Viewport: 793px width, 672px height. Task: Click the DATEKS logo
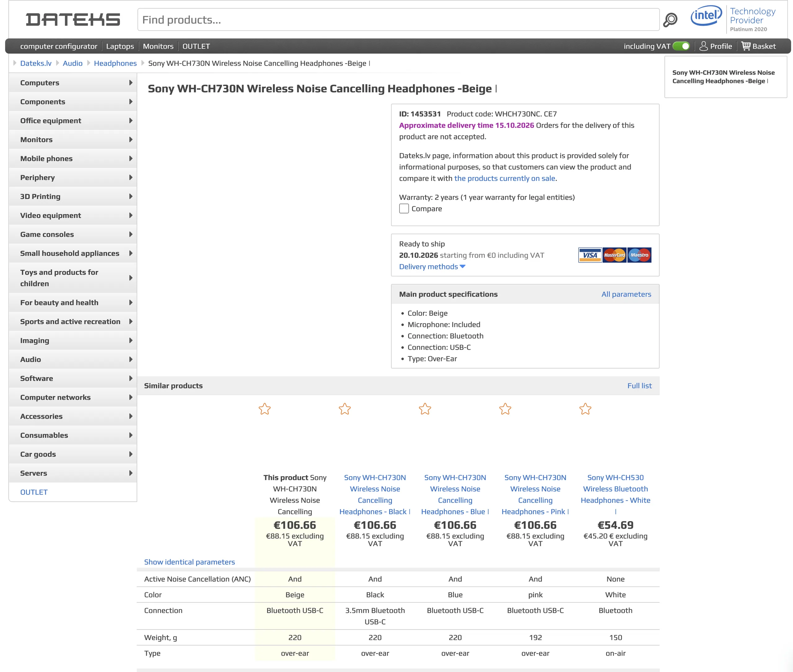73,20
